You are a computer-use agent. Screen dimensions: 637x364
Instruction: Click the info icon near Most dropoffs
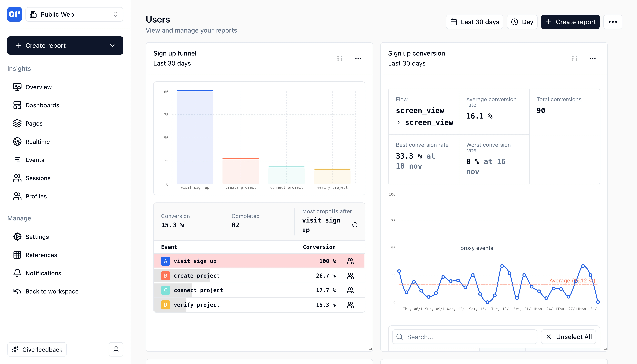(x=355, y=225)
